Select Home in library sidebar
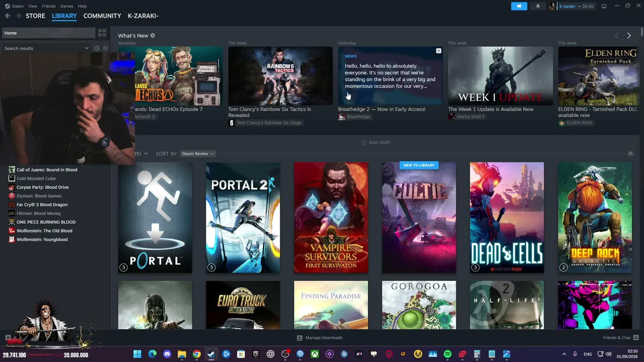The image size is (644, 362). tap(48, 33)
